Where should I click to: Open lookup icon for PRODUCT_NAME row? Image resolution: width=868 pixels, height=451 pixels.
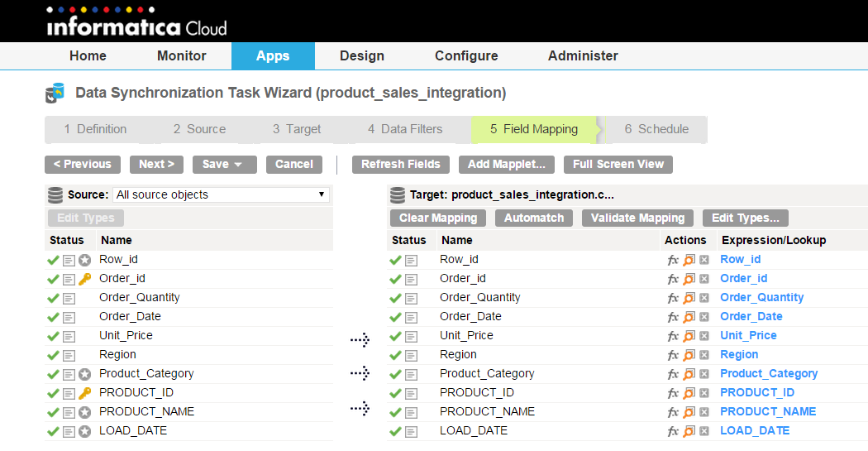pos(689,412)
